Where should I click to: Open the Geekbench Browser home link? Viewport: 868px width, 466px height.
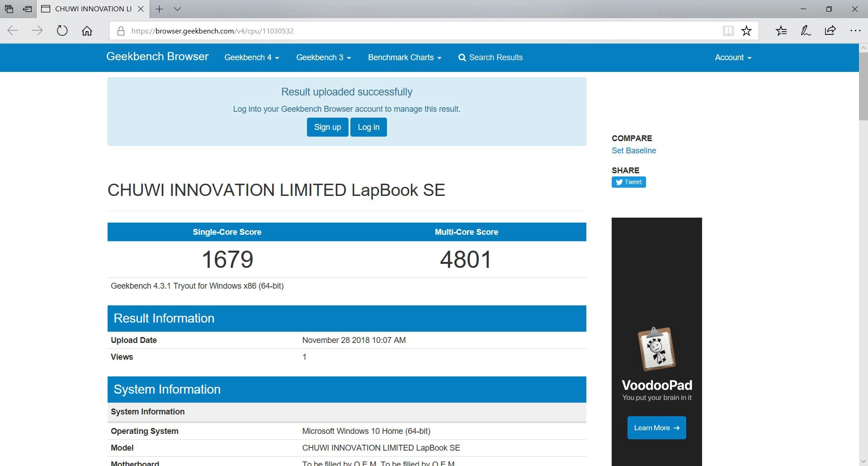pos(157,57)
